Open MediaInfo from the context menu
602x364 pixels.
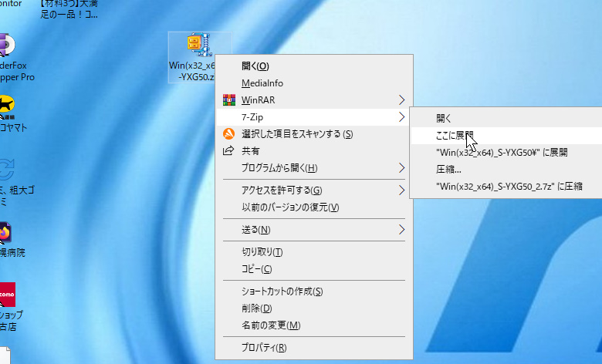click(x=262, y=83)
